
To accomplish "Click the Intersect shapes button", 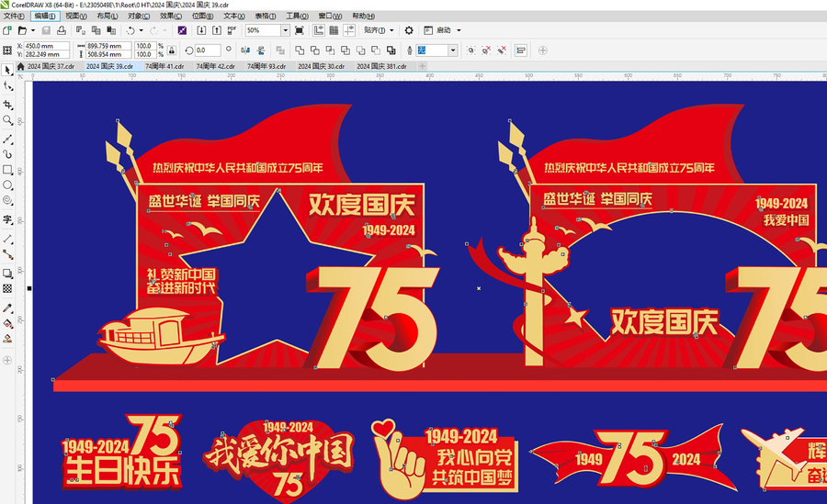I will 330,50.
